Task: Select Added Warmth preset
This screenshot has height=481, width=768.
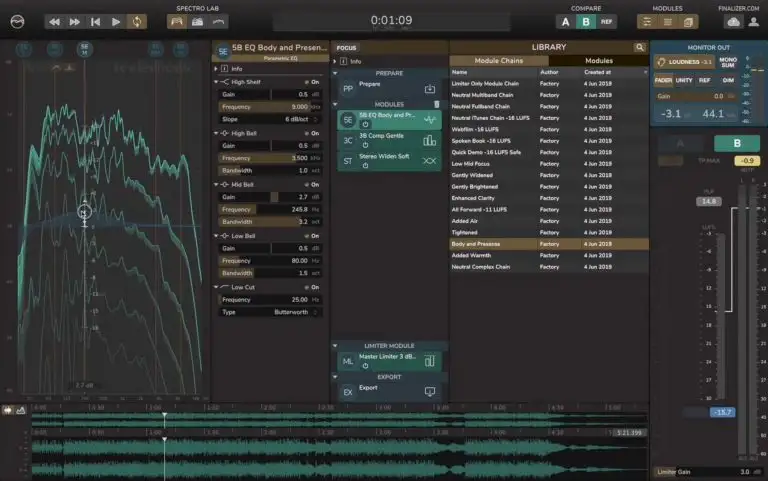Action: pos(549,256)
